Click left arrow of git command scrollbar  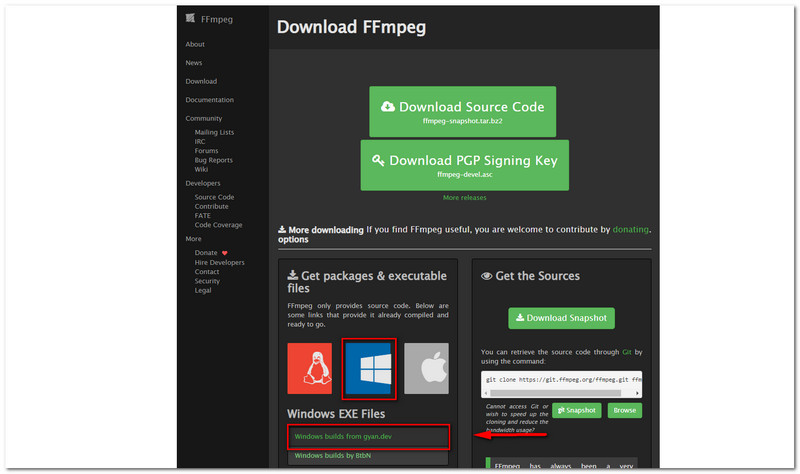pyautogui.click(x=486, y=393)
